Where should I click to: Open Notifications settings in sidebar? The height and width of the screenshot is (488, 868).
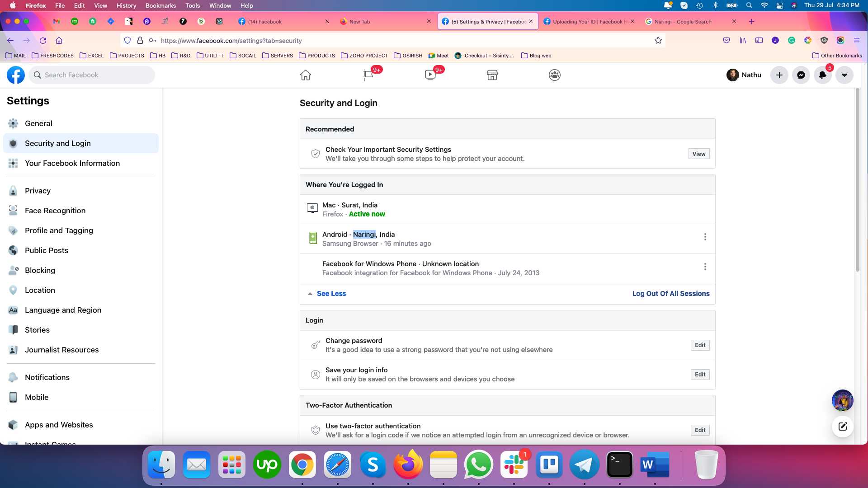coord(81,377)
